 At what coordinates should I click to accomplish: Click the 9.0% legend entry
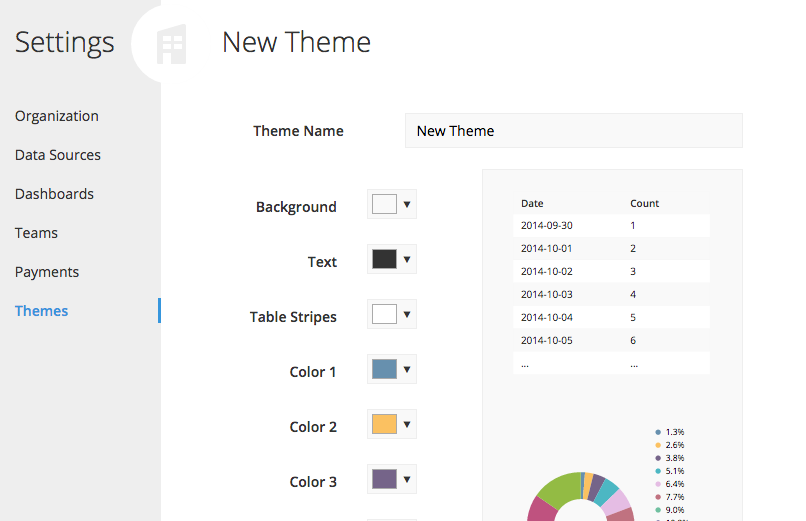click(670, 510)
